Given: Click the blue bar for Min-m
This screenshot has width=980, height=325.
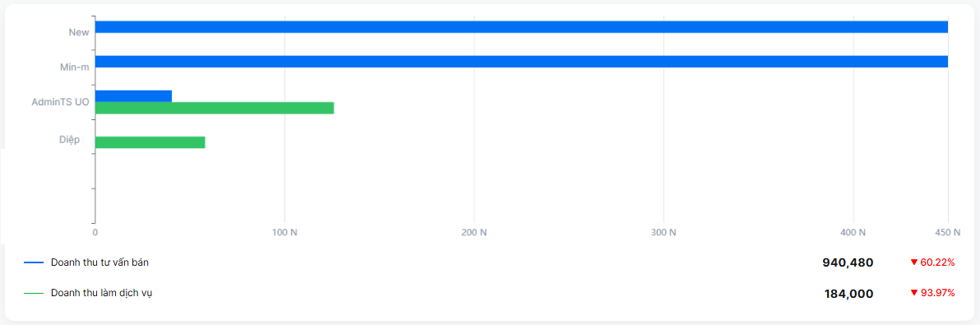Looking at the screenshot, I should (x=521, y=61).
